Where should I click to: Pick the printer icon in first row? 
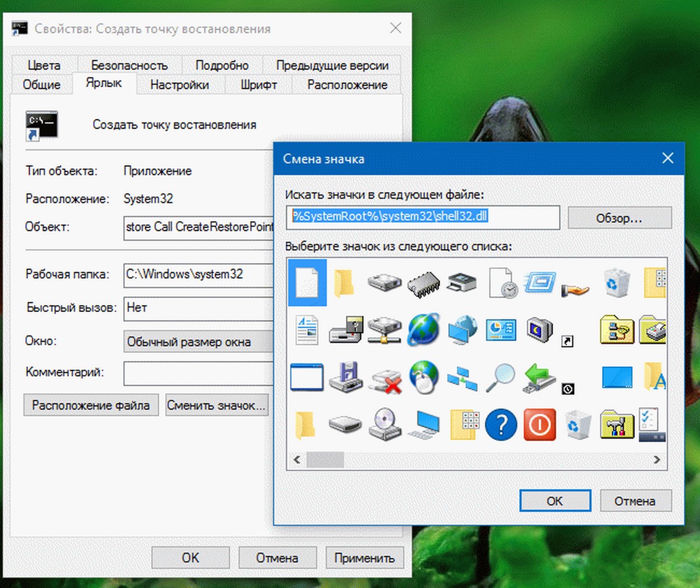(x=461, y=282)
